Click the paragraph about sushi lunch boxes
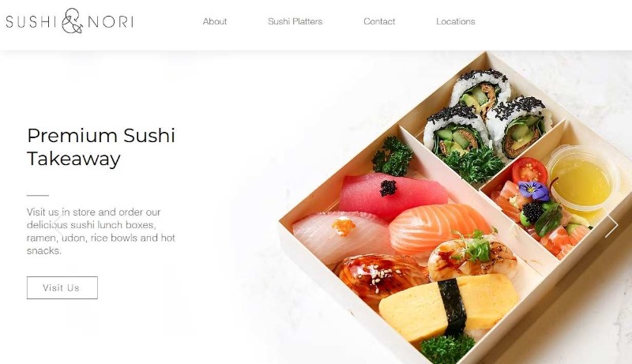The width and height of the screenshot is (632, 364). [101, 231]
